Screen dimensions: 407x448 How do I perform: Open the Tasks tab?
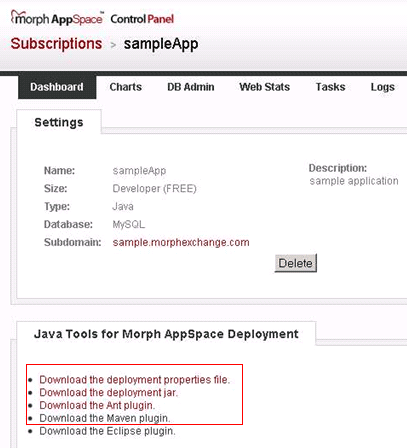click(331, 87)
